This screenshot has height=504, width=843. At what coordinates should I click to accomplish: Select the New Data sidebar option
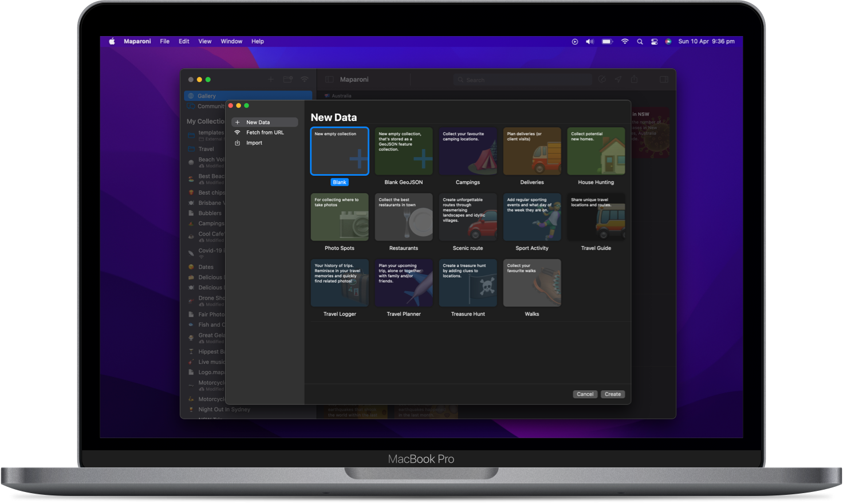tap(265, 122)
